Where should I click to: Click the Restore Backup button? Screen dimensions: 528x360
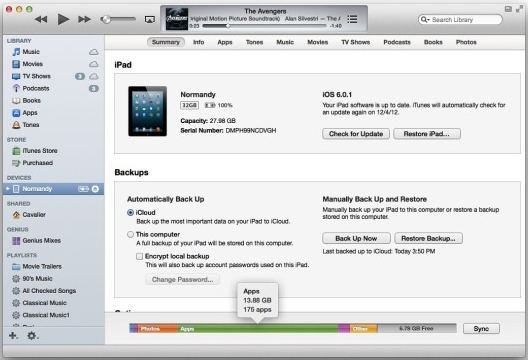click(428, 238)
